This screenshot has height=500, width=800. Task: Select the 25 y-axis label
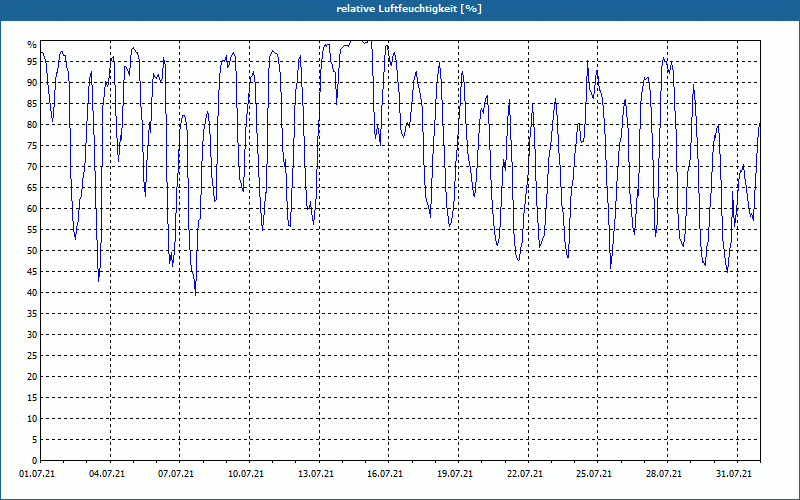pyautogui.click(x=32, y=356)
